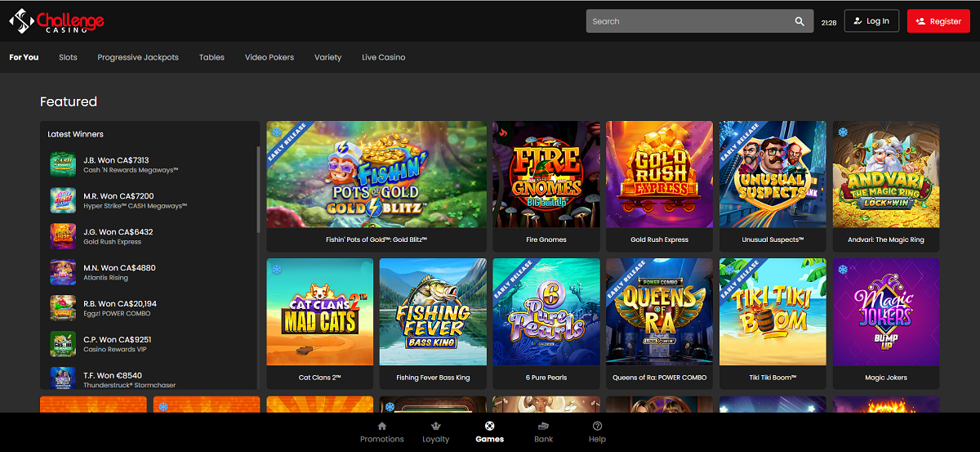Open the Games icon in bottom bar
The image size is (980, 452).
489,426
